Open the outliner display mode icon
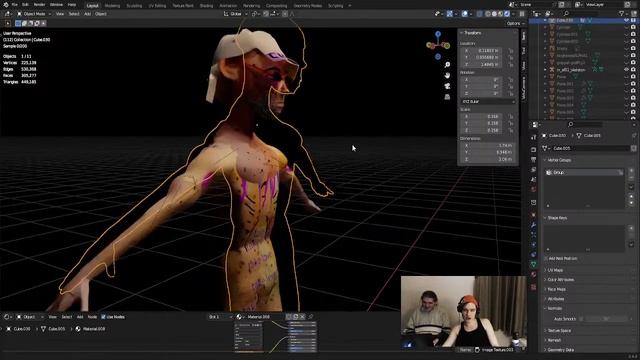This screenshot has width=640, height=360. click(x=548, y=13)
